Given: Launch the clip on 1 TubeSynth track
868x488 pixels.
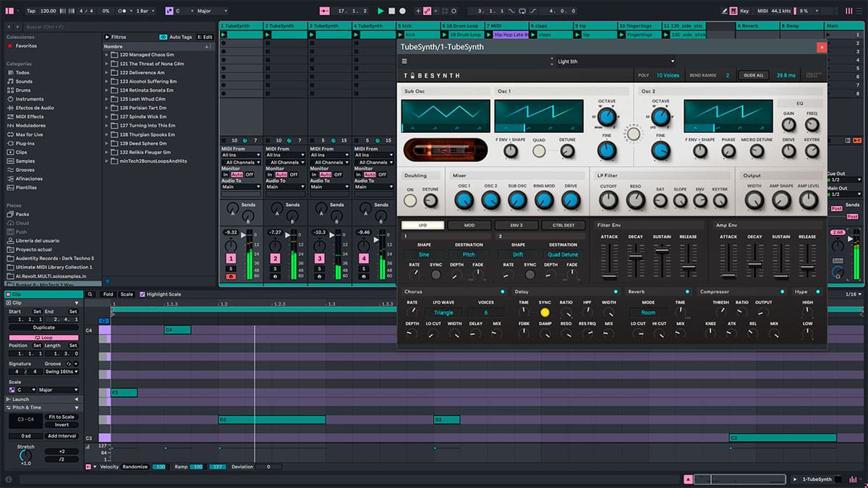Looking at the screenshot, I should tap(224, 35).
